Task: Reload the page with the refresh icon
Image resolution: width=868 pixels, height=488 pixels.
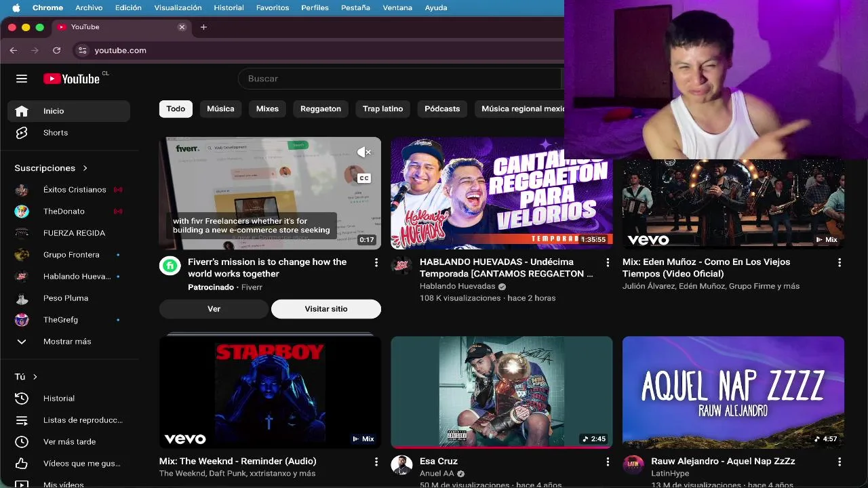Action: coord(56,50)
